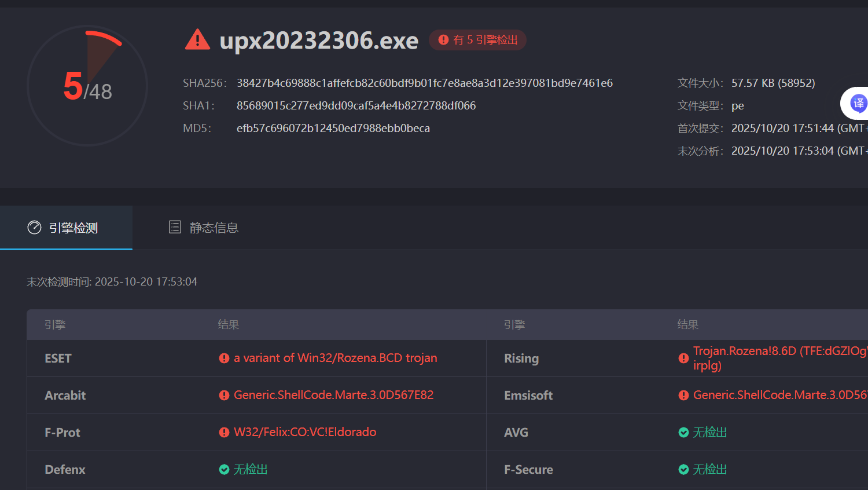Click the green check icon in the Defenx row

point(224,470)
